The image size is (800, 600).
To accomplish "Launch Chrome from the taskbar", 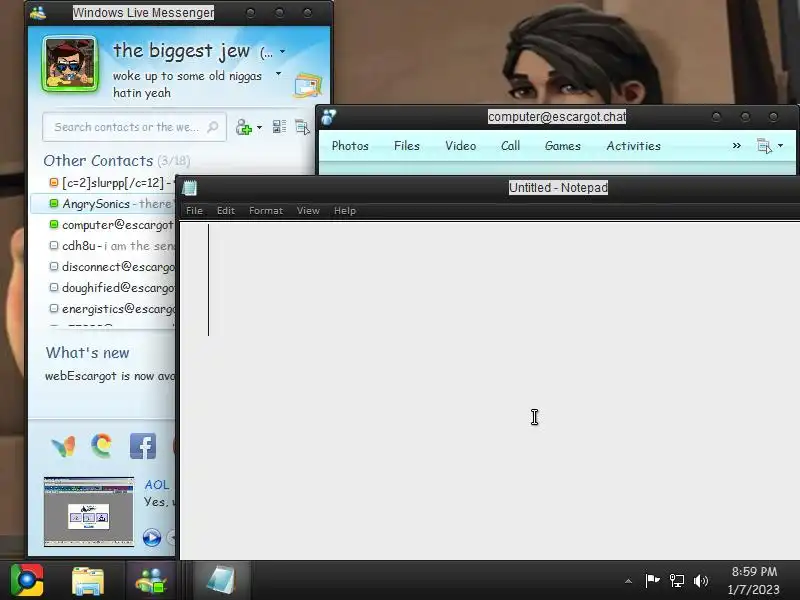I will [x=28, y=580].
